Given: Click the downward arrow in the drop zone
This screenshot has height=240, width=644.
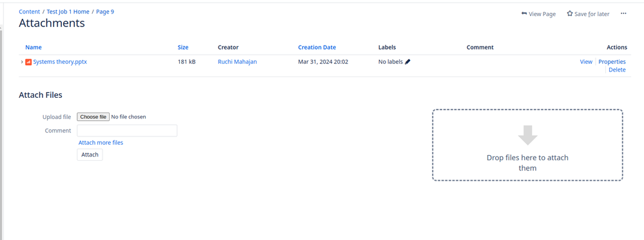Looking at the screenshot, I should (x=528, y=135).
